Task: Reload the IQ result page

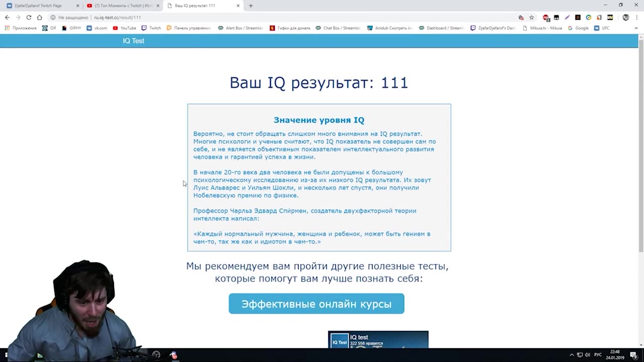Action: (x=29, y=18)
